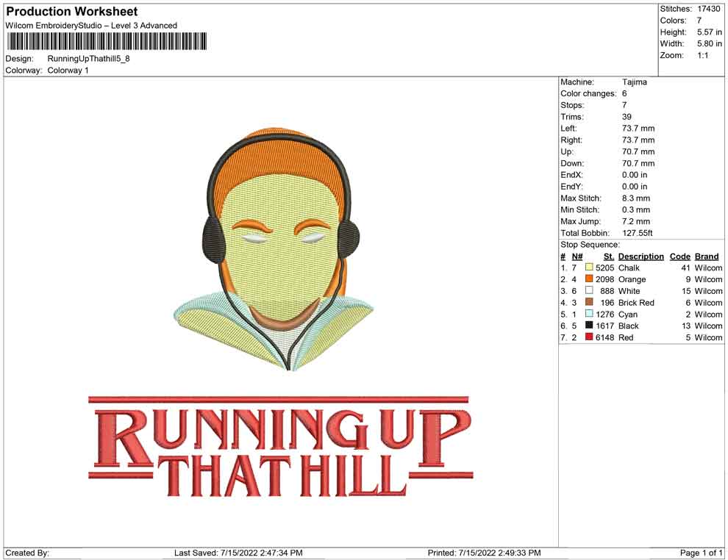Screen dimensions: 728x560
Task: Click the Max Jump value '7.2 mm'
Action: [636, 221]
